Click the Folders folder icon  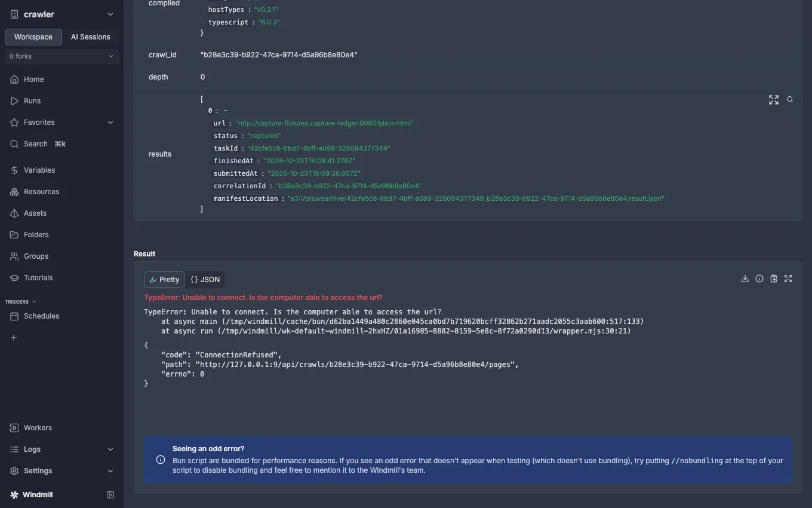(x=15, y=235)
